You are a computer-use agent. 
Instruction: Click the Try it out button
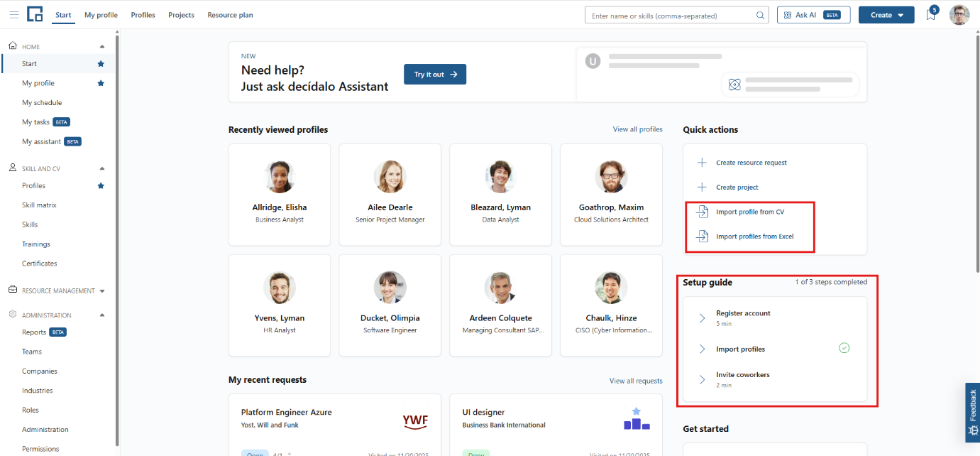[x=435, y=75]
